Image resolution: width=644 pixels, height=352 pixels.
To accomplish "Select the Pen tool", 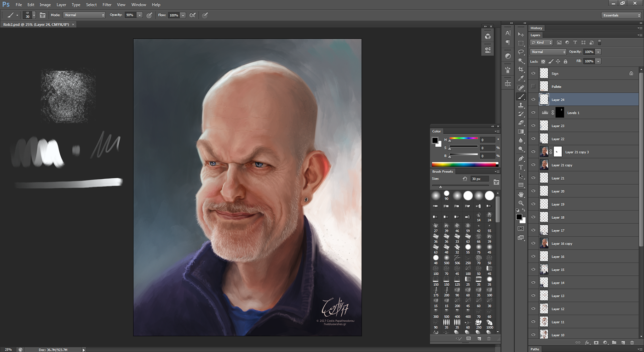I will click(x=521, y=159).
